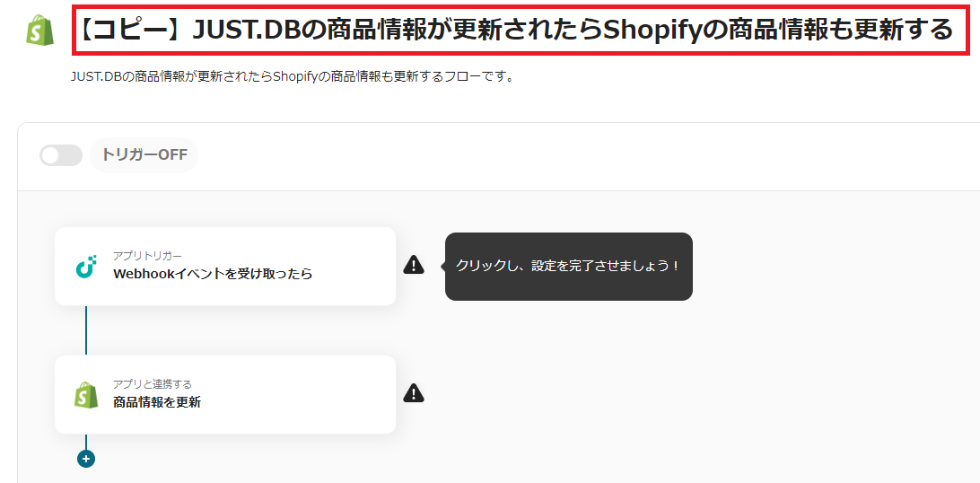This screenshot has height=483, width=980.
Task: Click the connector line above the plus button
Action: click(86, 442)
